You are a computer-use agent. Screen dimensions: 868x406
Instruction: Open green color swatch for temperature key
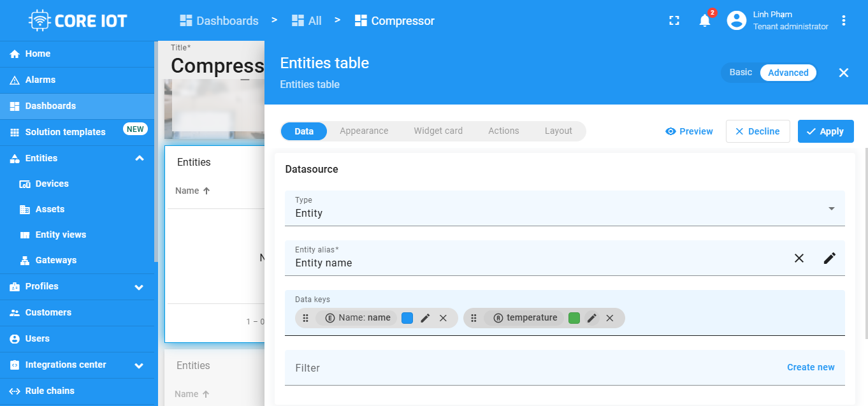coord(574,318)
